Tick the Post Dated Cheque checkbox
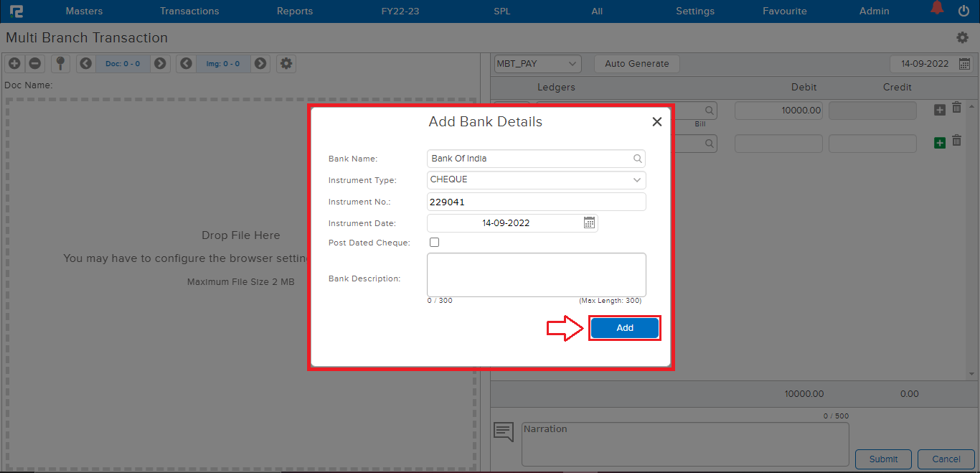This screenshot has height=473, width=980. tap(434, 243)
